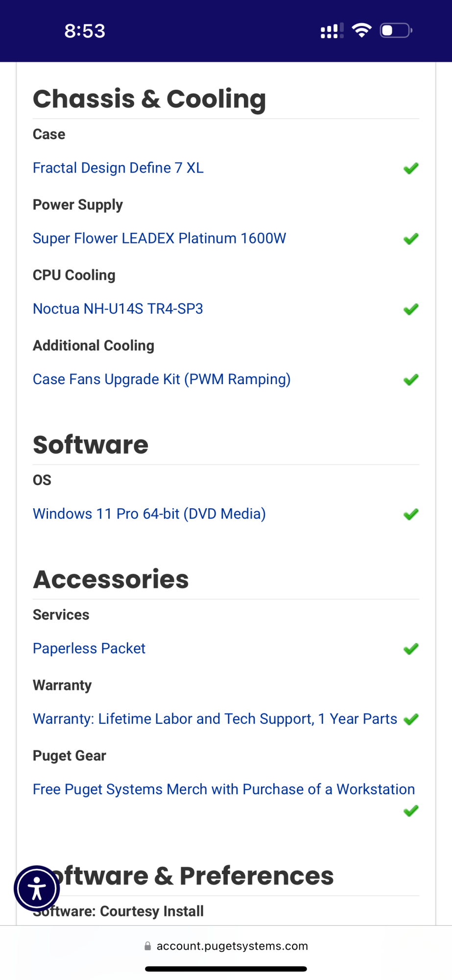Open Case Fans Upgrade Kit (PWM Ramping) link
Viewport: 452px width, 980px height.
click(x=162, y=379)
